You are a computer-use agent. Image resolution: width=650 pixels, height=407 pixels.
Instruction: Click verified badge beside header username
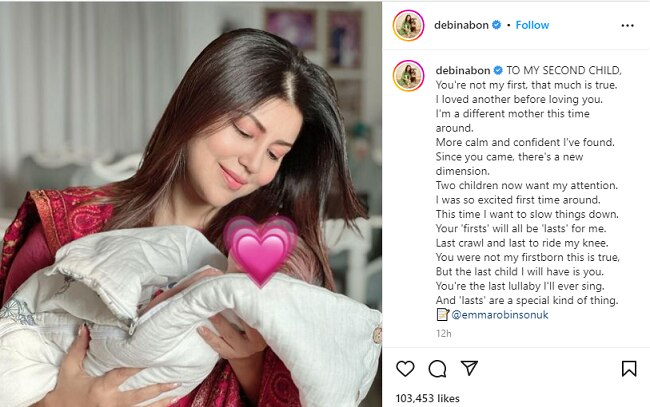(496, 25)
